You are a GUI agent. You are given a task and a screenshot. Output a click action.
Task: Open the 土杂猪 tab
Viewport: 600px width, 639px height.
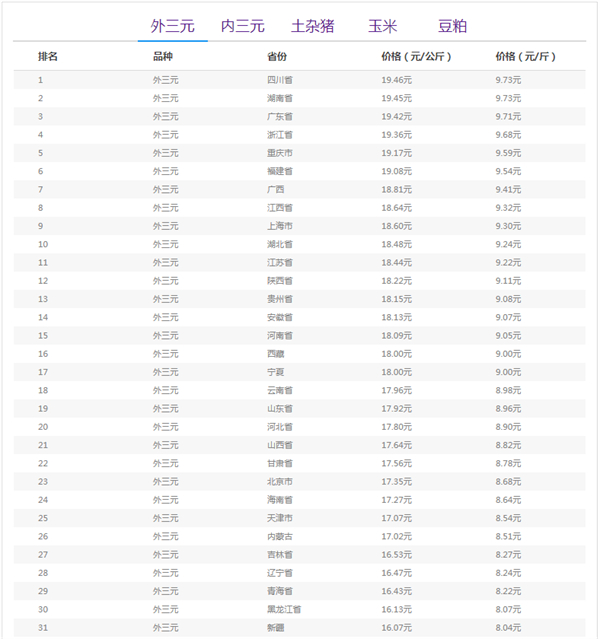point(313,26)
